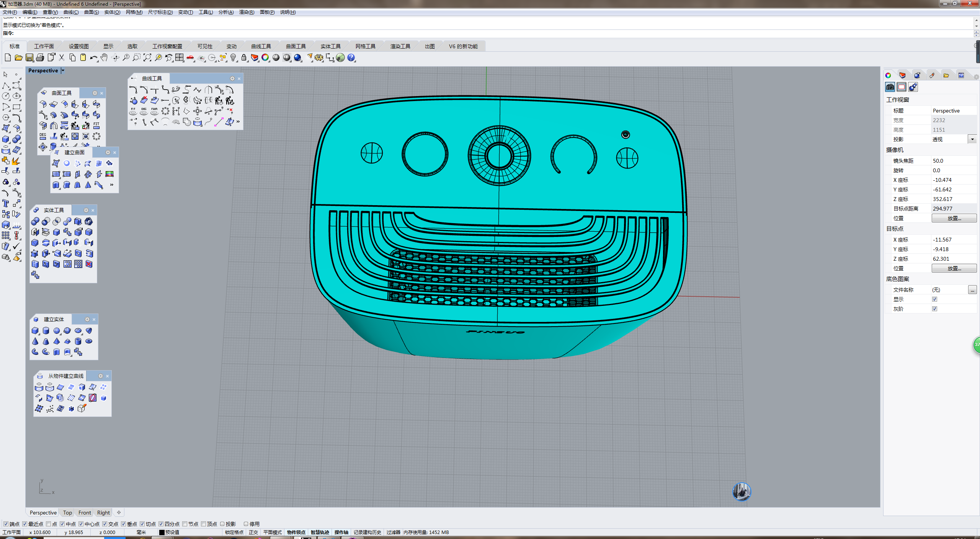Open Rhino Options gear icon
980x539 pixels.
coord(319,58)
